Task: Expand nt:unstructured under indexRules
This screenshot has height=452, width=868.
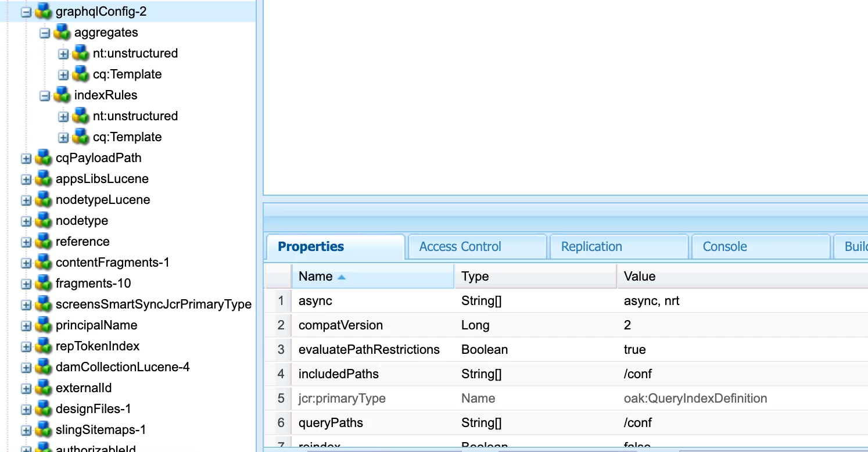Action: [x=63, y=117]
